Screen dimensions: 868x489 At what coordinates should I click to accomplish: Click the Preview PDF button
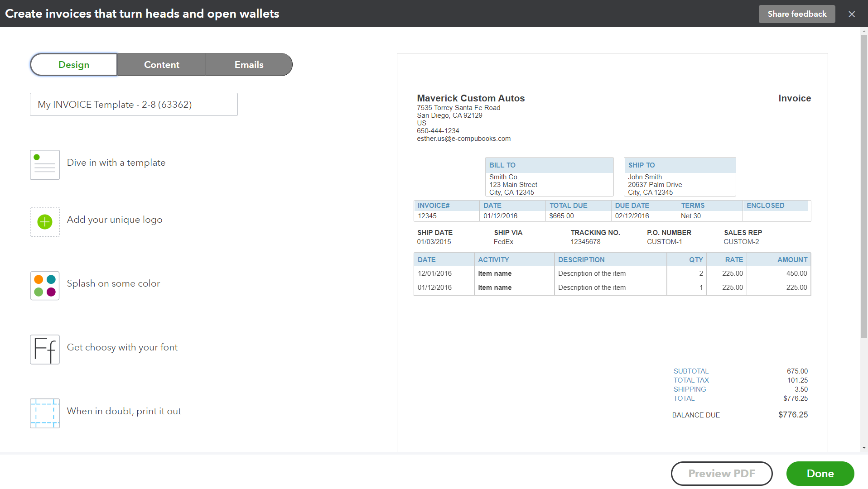(x=722, y=473)
